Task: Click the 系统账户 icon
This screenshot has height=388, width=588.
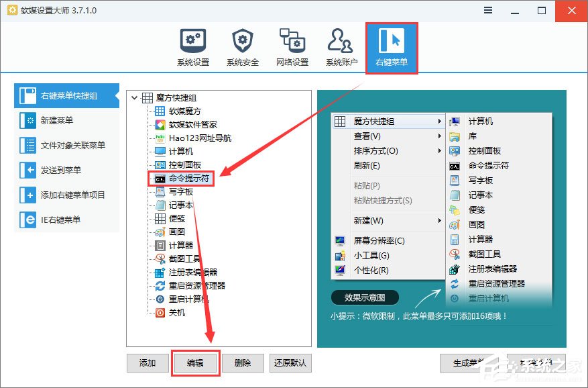Action: coord(341,45)
